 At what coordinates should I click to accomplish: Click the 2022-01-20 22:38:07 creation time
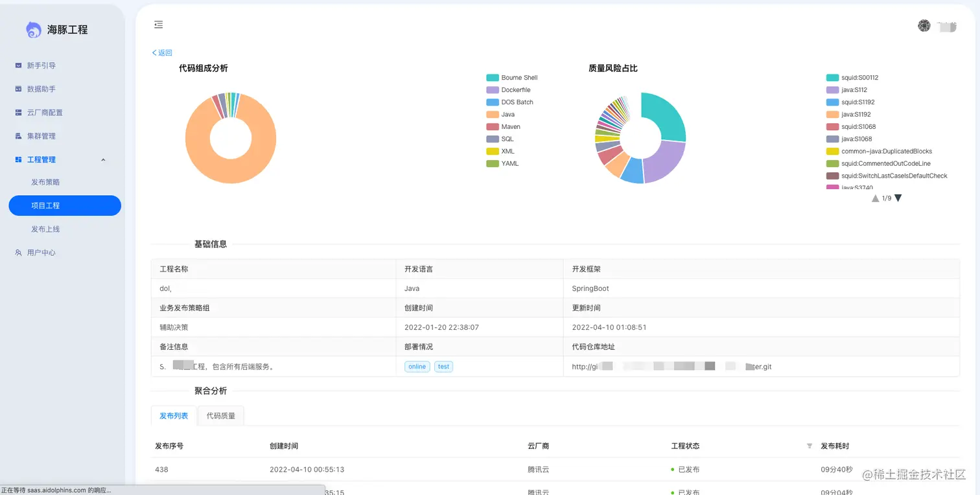441,328
